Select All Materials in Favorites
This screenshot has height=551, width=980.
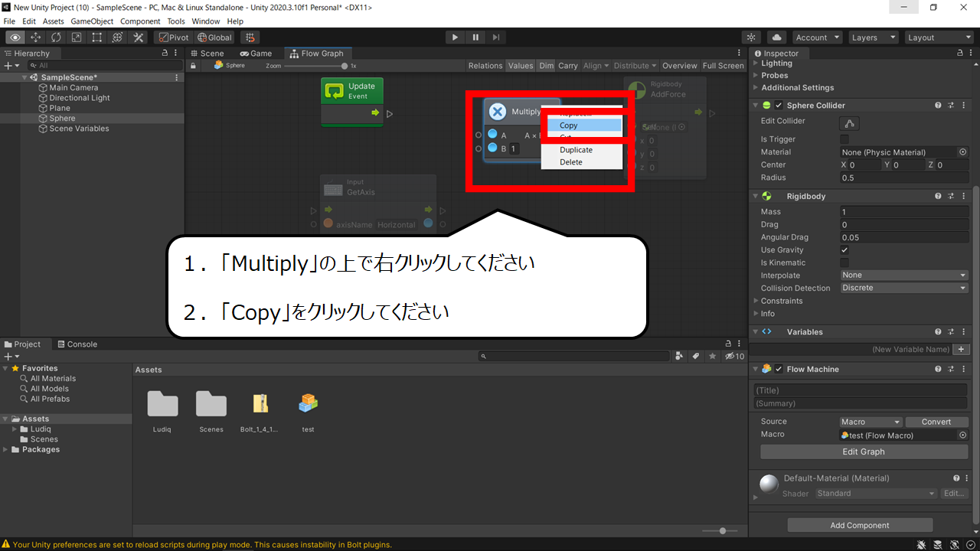[53, 379]
